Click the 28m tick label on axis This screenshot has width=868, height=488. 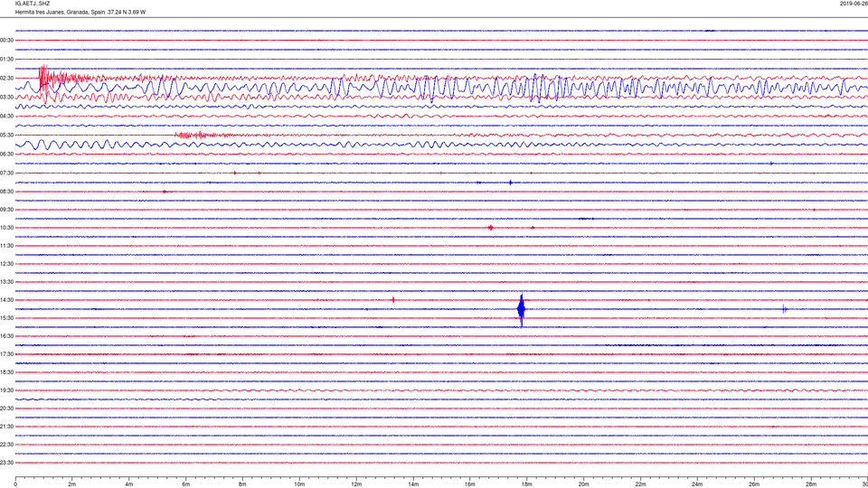[x=811, y=484]
